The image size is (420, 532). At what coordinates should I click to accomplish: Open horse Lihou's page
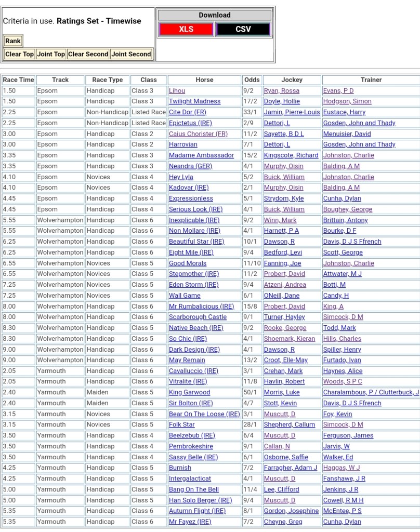point(177,91)
